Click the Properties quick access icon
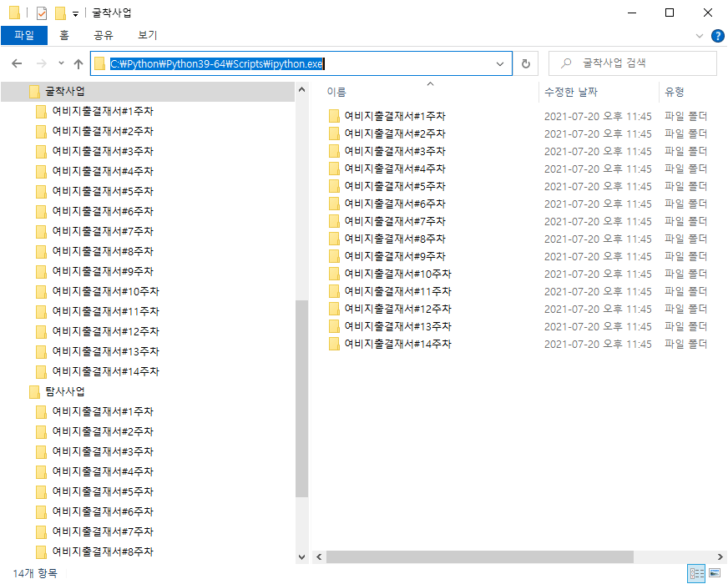 coord(41,13)
